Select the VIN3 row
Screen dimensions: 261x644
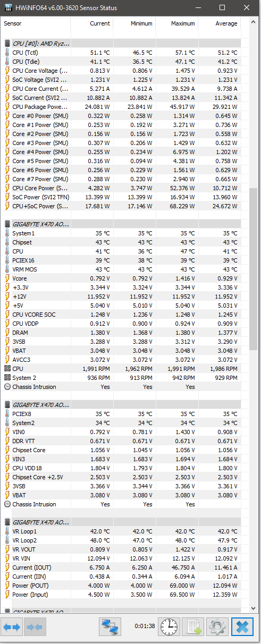[121, 459]
